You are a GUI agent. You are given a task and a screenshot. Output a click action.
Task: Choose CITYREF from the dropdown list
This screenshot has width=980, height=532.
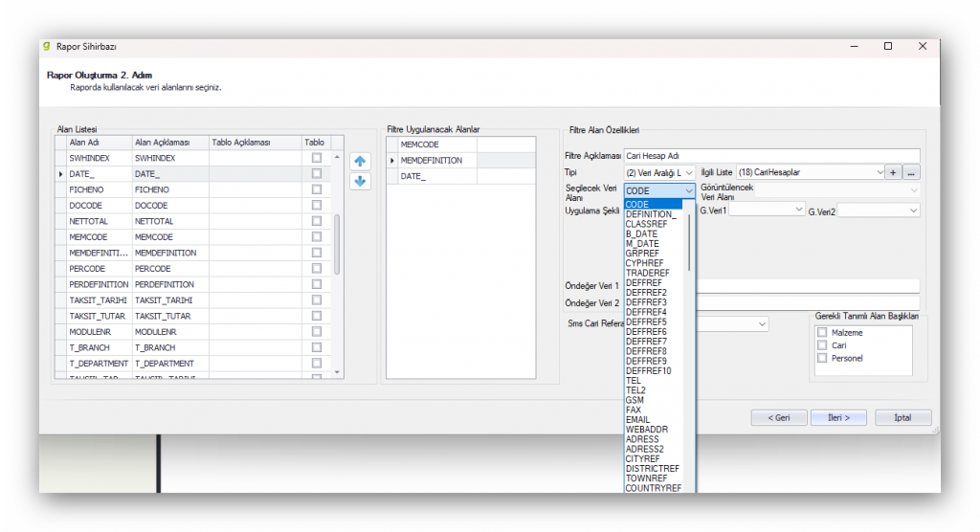[x=642, y=459]
